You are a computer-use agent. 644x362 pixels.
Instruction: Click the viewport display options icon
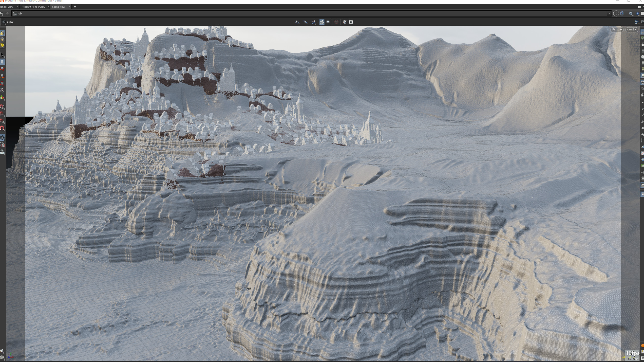click(351, 22)
